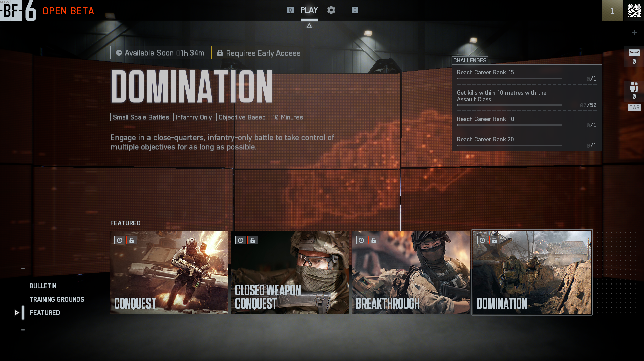Click the arrow marker beside FEATURED

17,313
